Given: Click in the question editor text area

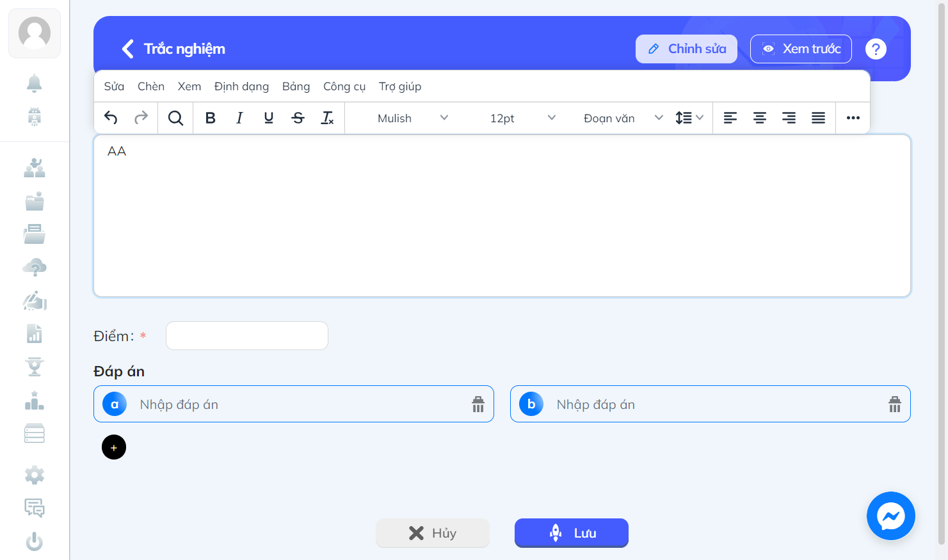Looking at the screenshot, I should click(x=502, y=216).
